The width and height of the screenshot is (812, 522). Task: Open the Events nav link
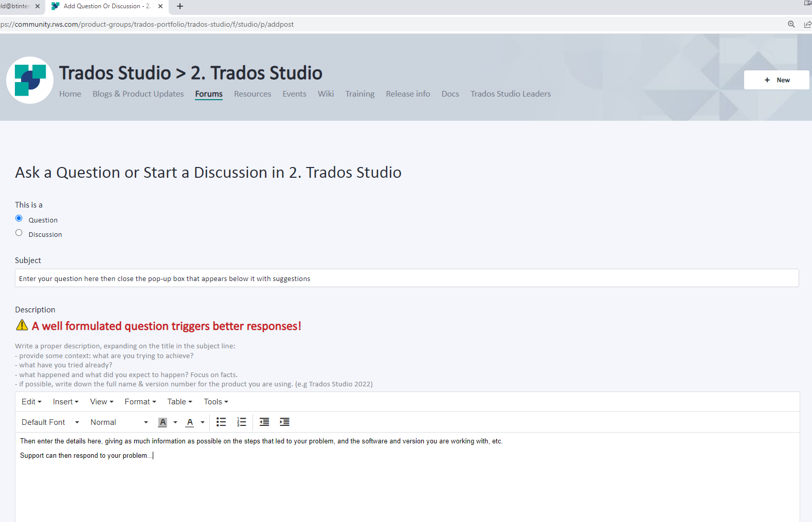coord(294,94)
